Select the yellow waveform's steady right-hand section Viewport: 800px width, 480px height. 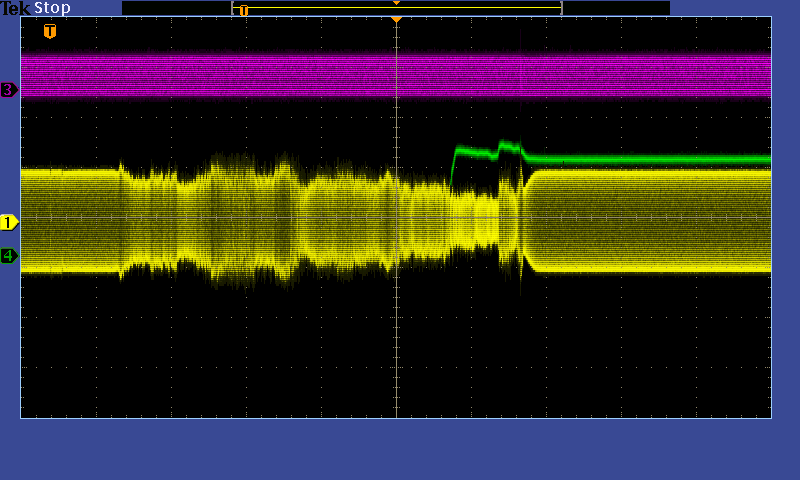(650, 220)
